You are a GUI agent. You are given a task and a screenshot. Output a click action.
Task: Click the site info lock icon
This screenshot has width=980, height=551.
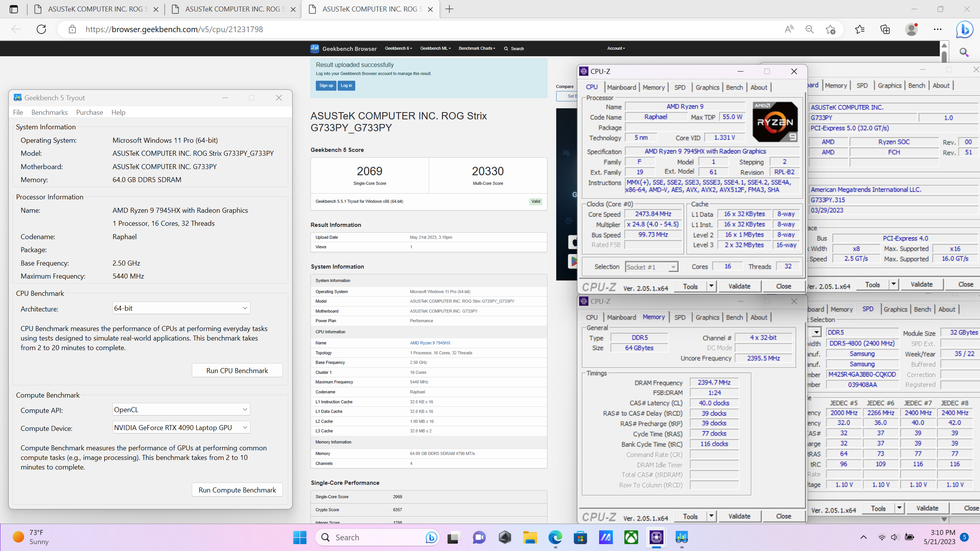coord(72,29)
